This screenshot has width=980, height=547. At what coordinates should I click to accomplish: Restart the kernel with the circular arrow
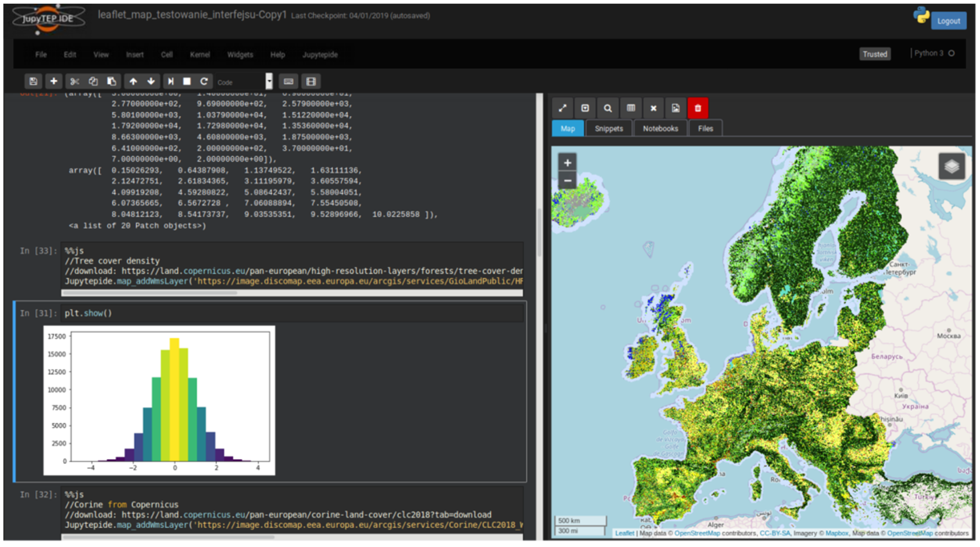pyautogui.click(x=204, y=81)
